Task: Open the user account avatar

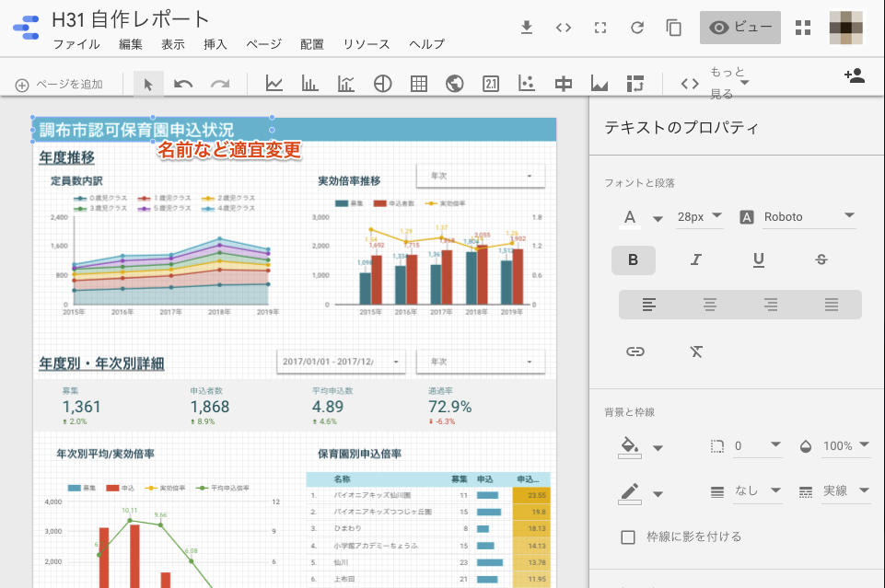Action: (x=845, y=27)
